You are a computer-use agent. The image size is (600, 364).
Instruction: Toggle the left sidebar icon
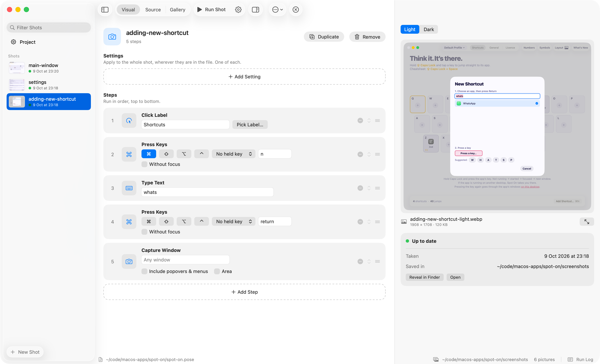tap(105, 10)
